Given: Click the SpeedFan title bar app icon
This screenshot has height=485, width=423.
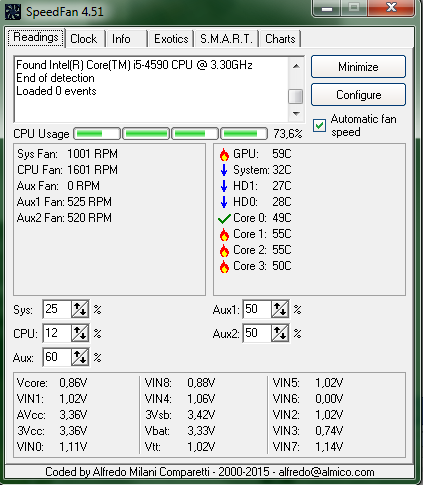Looking at the screenshot, I should tap(13, 12).
